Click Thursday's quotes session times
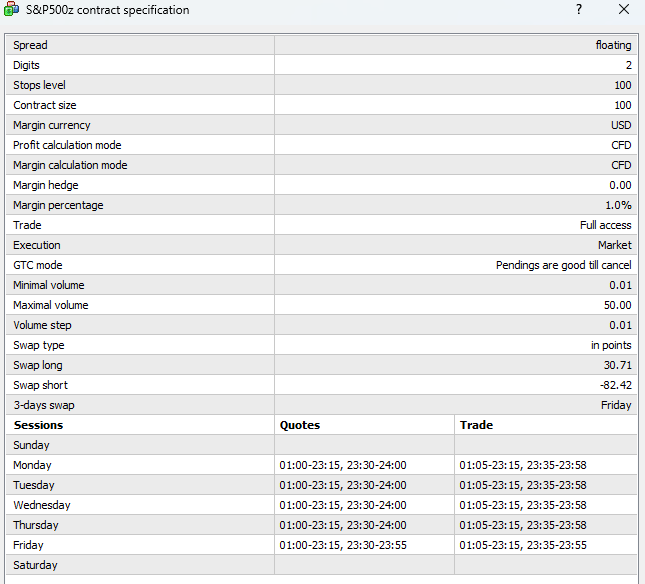645x584 pixels. [343, 526]
